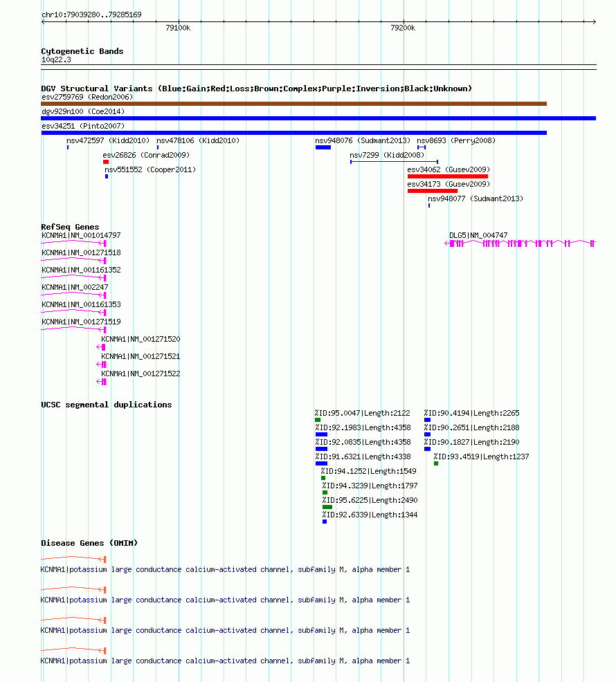Viewport: 616px width, 682px height.
Task: Open the esv34251 (Pinto2007) label
Action: [83, 126]
